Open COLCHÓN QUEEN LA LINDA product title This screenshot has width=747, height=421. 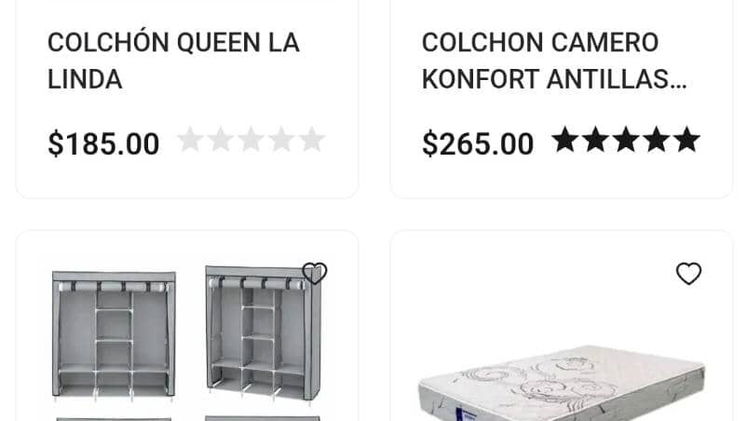[x=173, y=60]
